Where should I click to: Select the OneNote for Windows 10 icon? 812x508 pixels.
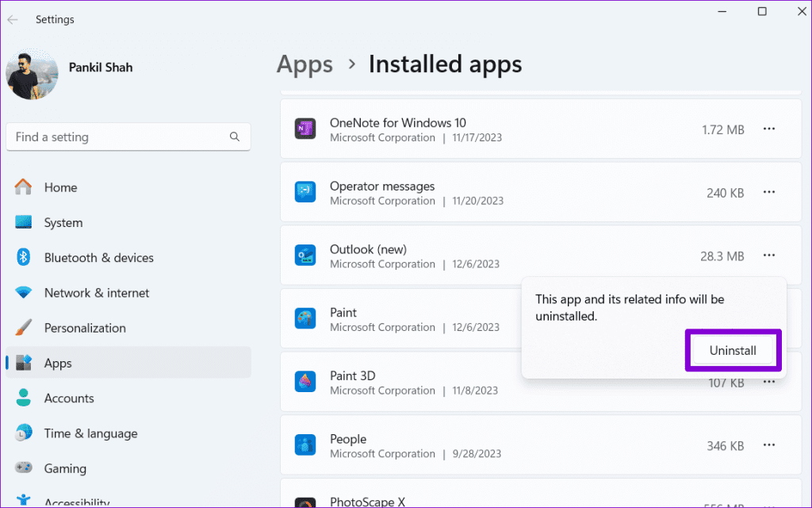(x=305, y=128)
